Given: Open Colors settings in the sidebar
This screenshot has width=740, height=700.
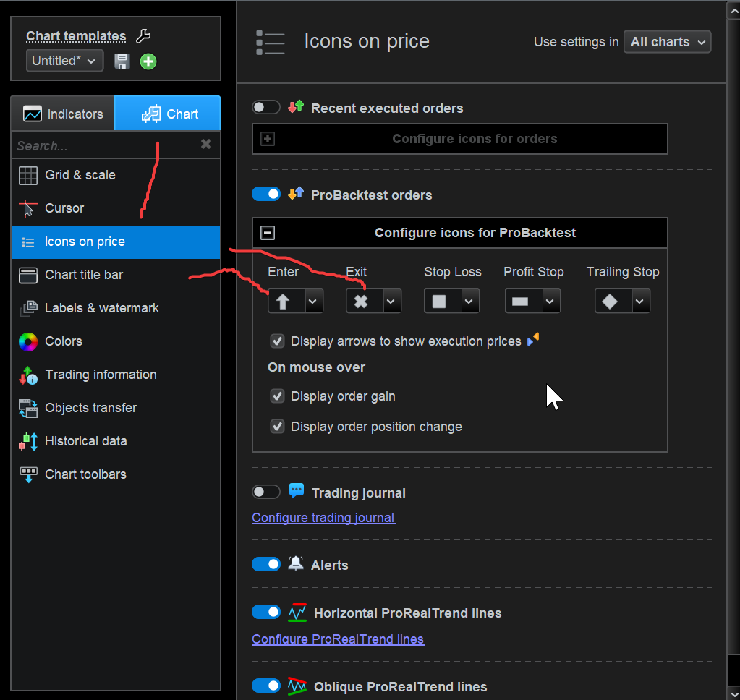Looking at the screenshot, I should click(116, 341).
